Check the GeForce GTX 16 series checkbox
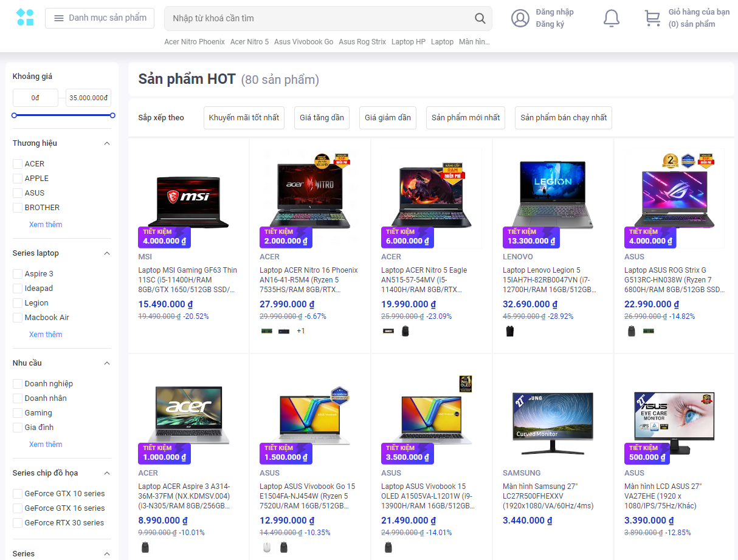The height and width of the screenshot is (560, 738). click(18, 508)
